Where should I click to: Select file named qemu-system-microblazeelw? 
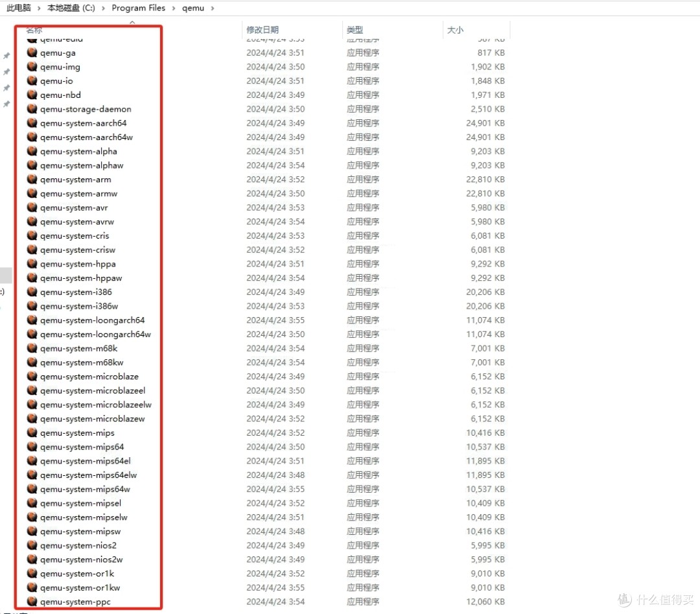click(95, 405)
